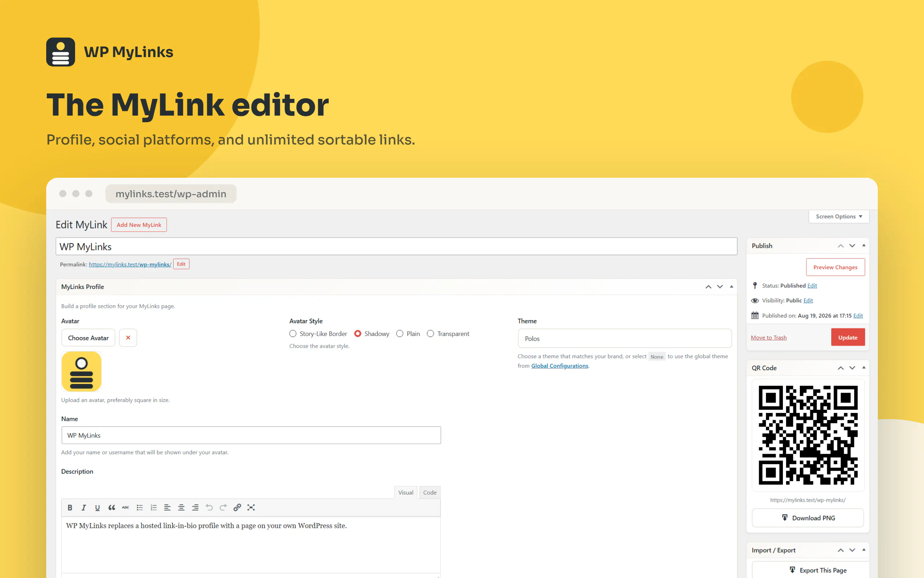This screenshot has width=924, height=578.
Task: Select the Story-Like Border avatar style
Action: coord(293,334)
